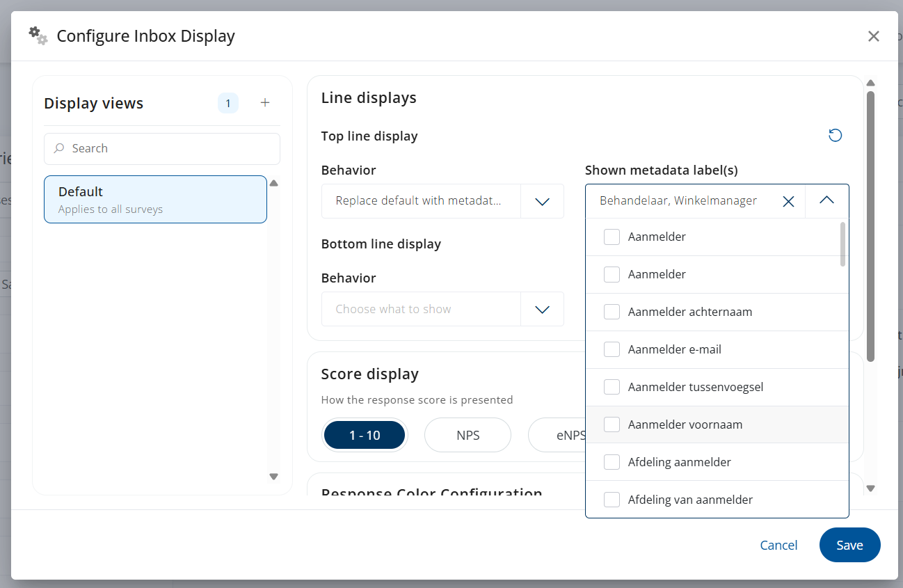Image resolution: width=903 pixels, height=588 pixels.
Task: Click the Cancel link
Action: click(x=778, y=545)
